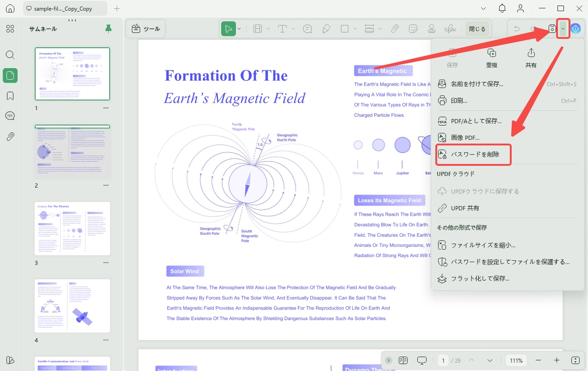Expand the rectangle shape dropdown arrow
The image size is (588, 371).
[355, 29]
